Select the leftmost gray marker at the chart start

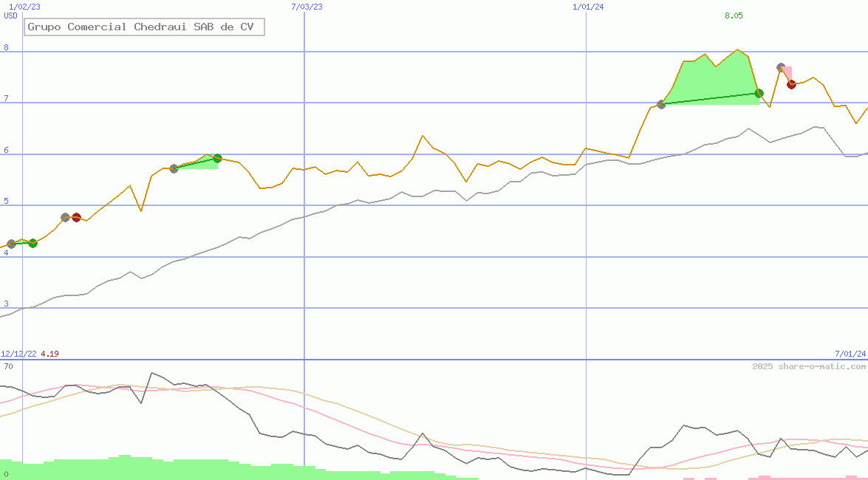coord(11,244)
